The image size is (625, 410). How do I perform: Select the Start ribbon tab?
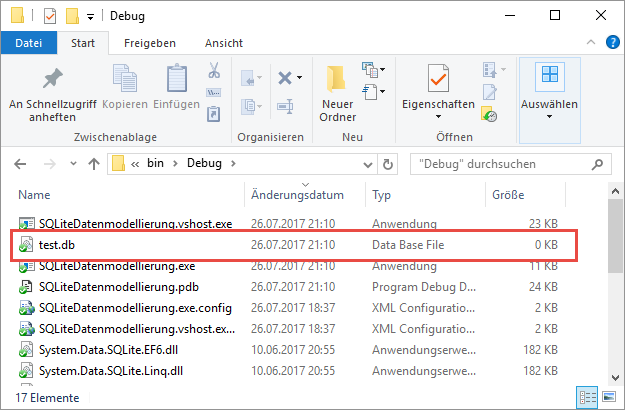click(83, 43)
